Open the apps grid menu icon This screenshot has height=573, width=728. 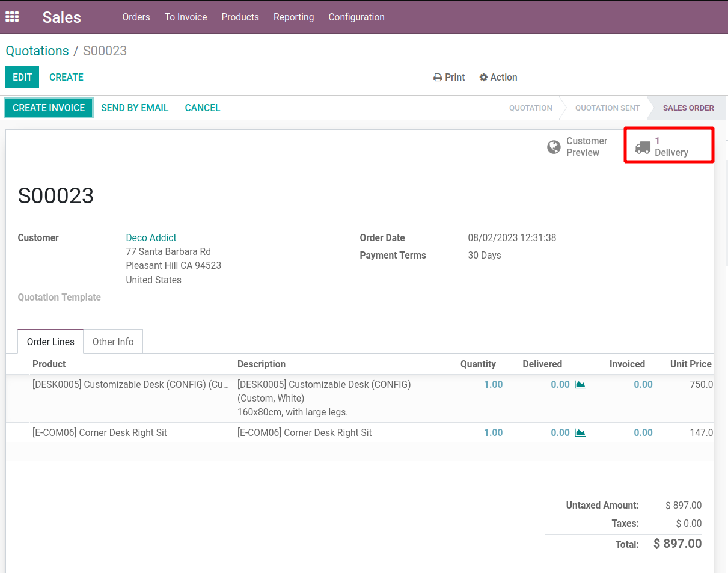12,17
